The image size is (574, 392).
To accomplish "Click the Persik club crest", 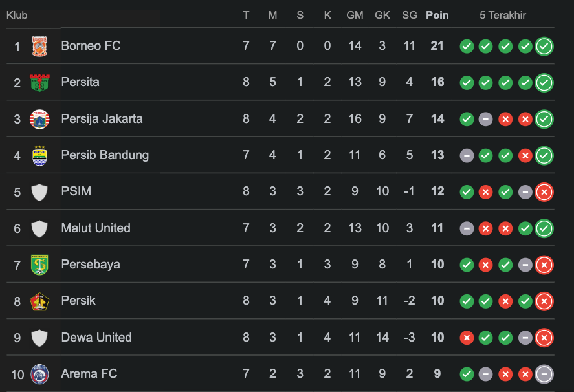I will pos(39,301).
